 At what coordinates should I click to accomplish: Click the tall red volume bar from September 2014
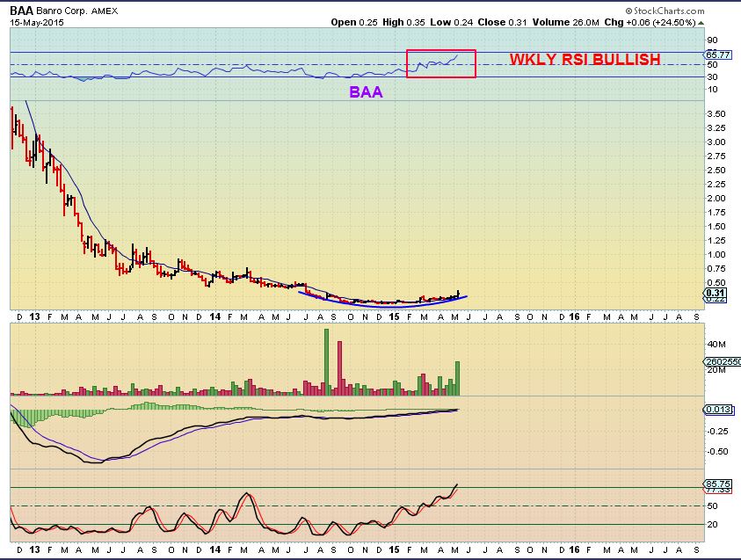pos(339,368)
